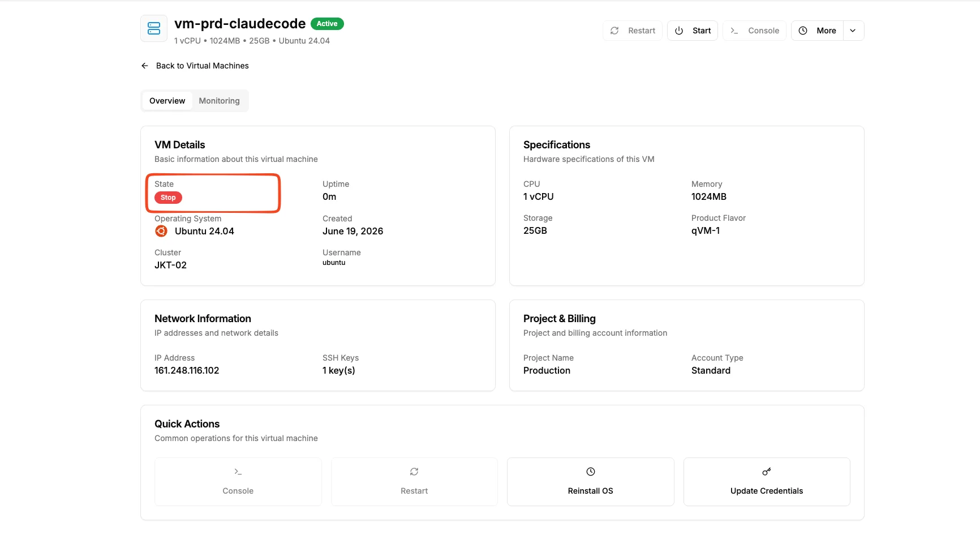Click the Specifications heading

(x=557, y=145)
